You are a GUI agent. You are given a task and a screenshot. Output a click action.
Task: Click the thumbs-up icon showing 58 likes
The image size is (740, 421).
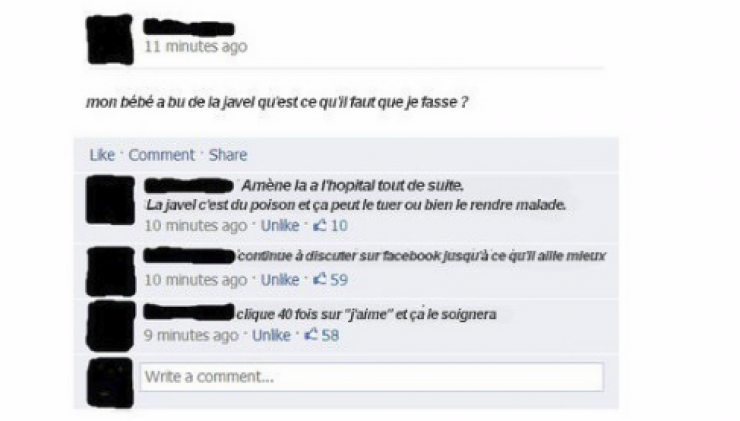(311, 335)
